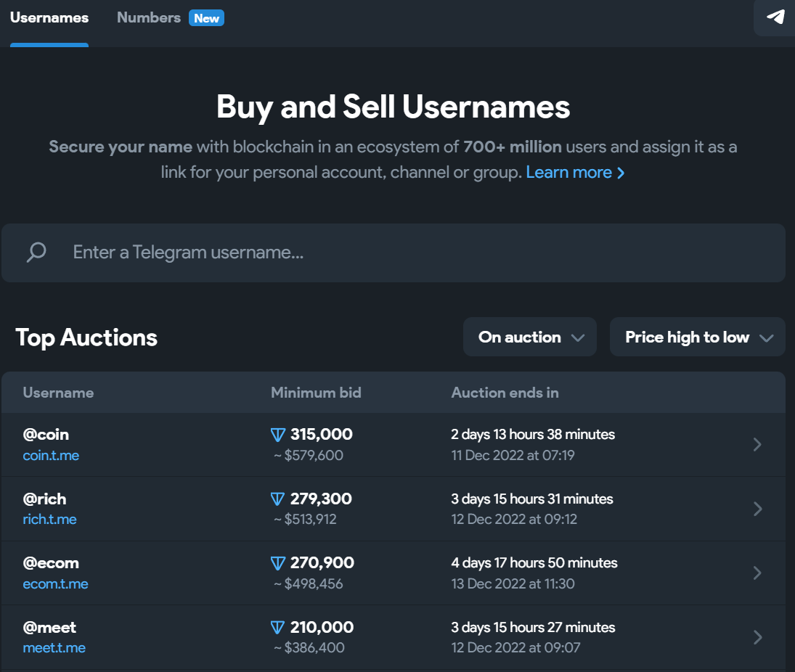Open the rich.t.me link
This screenshot has width=795, height=672.
(49, 519)
